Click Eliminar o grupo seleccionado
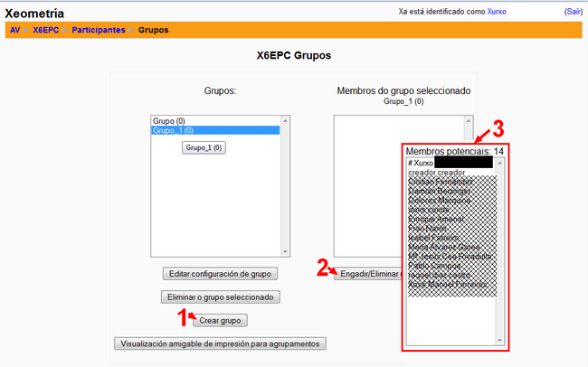 222,296
